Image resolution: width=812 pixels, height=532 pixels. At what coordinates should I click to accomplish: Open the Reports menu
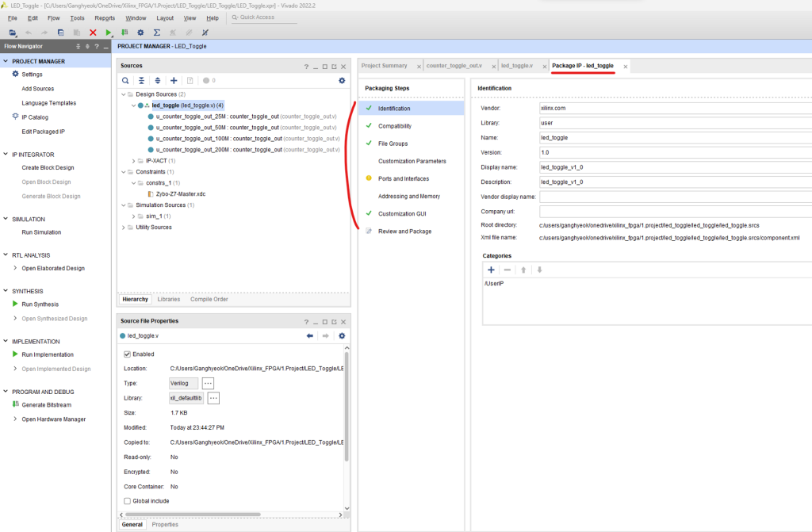click(x=105, y=17)
